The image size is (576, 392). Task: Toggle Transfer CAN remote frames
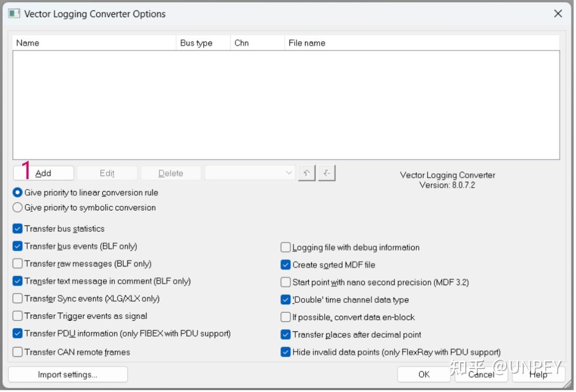18,352
